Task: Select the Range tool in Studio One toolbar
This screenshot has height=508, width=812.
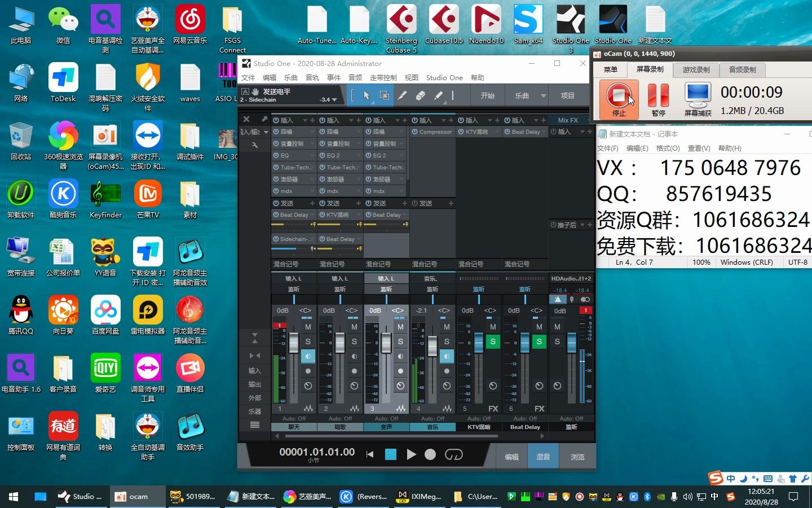Action: pos(384,96)
